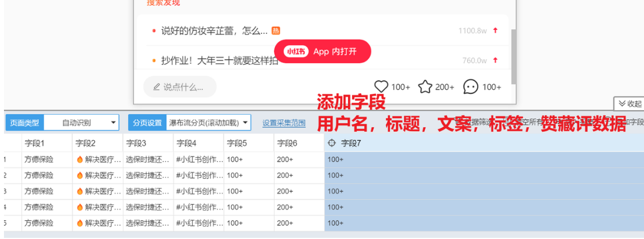Select the 字段5 column header

(x=250, y=143)
